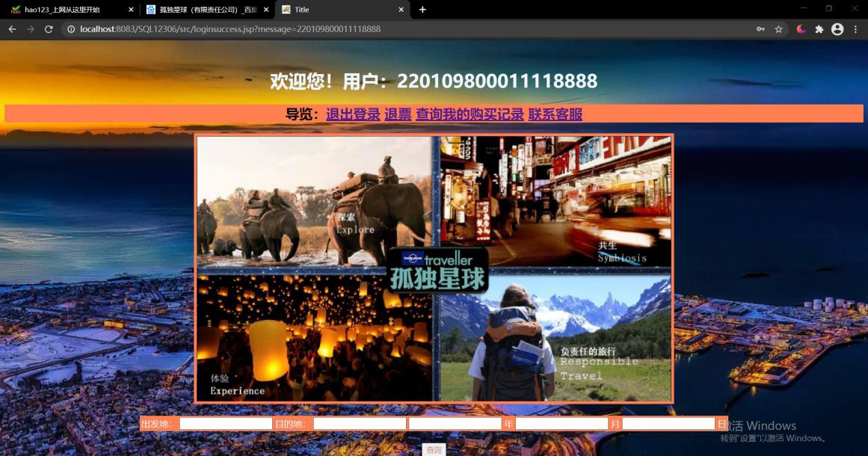
Task: Click the year (年) input field
Action: click(455, 424)
